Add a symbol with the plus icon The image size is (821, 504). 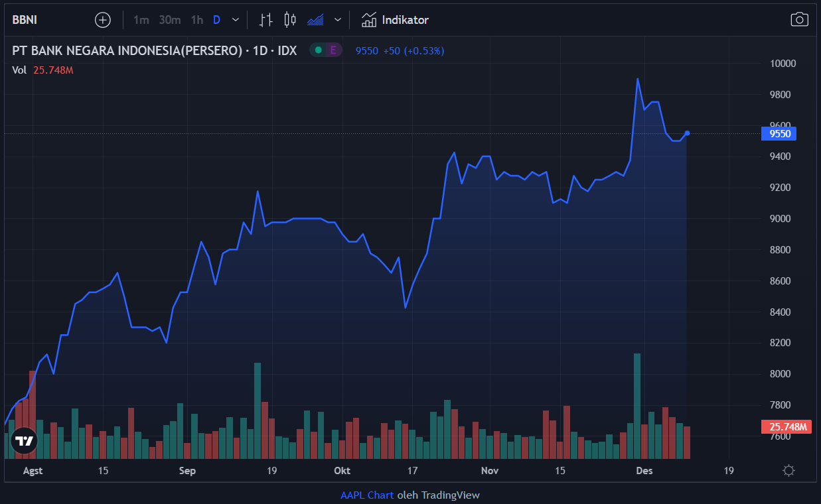coord(103,20)
